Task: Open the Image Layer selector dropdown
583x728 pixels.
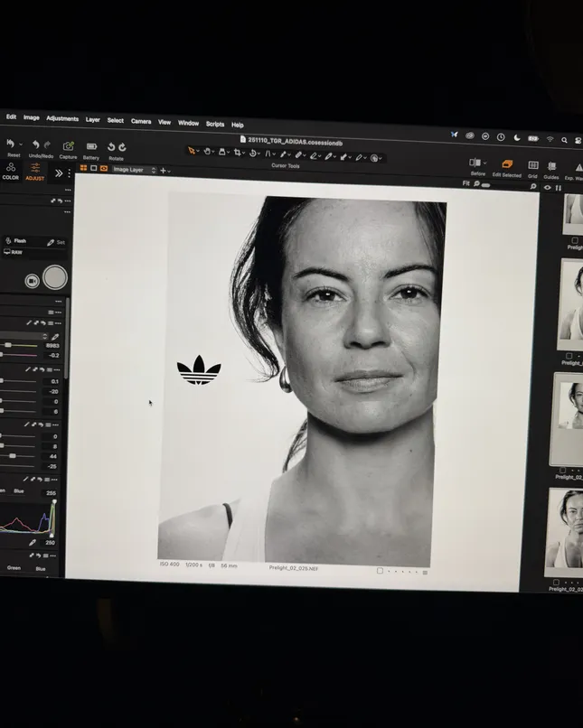Action: tap(135, 170)
